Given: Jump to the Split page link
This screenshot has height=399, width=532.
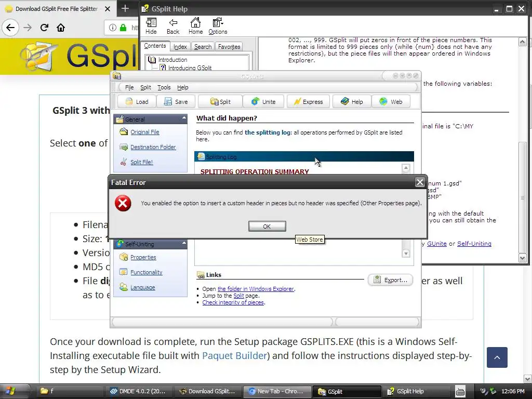Looking at the screenshot, I should [238, 296].
